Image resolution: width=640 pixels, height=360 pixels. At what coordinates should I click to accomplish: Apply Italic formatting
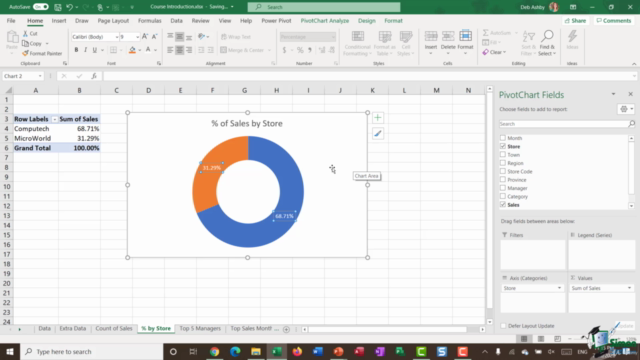(85, 50)
